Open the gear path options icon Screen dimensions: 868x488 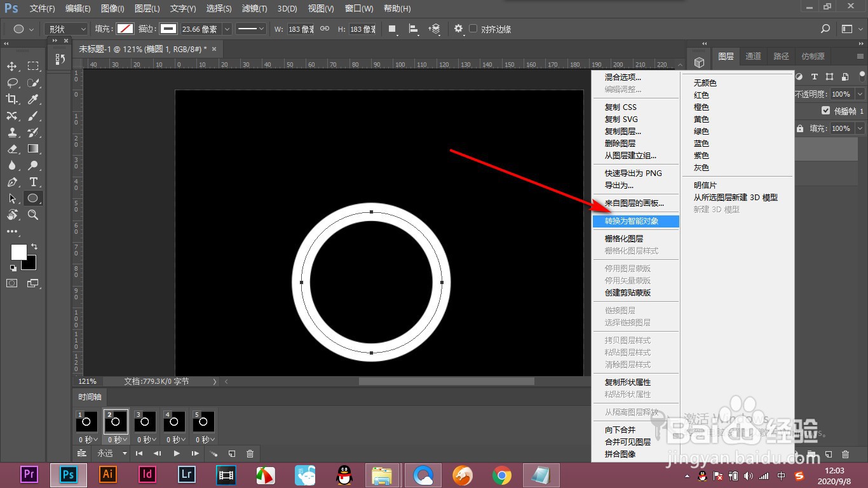pyautogui.click(x=459, y=29)
